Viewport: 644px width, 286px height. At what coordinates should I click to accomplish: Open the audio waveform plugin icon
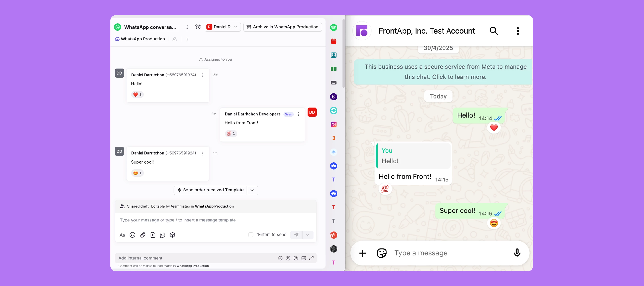tap(333, 152)
